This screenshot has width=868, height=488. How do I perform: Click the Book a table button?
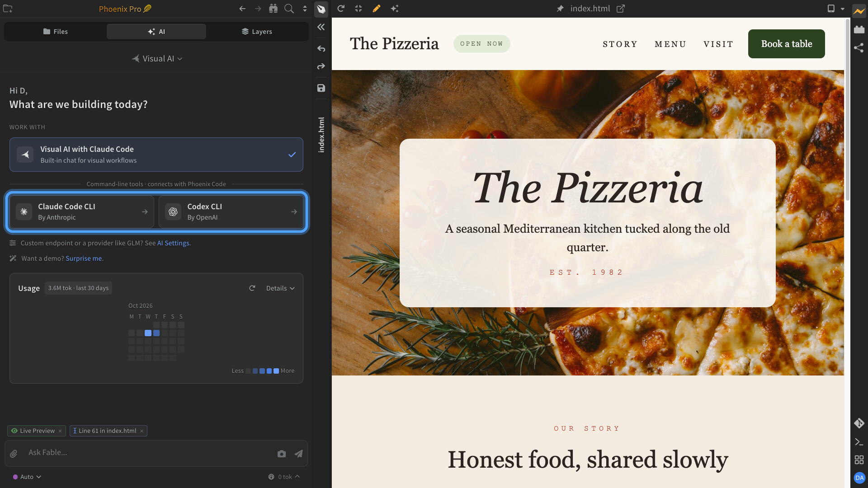click(x=786, y=44)
